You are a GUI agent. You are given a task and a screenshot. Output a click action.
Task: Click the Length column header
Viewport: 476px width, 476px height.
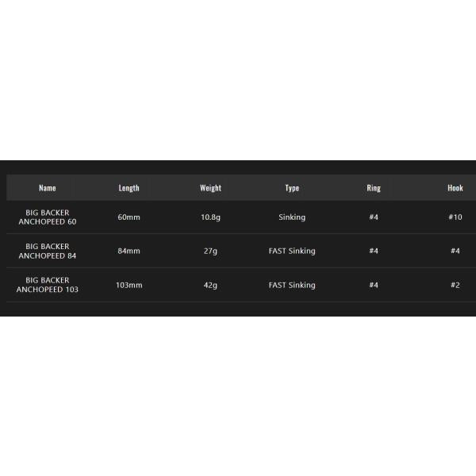coord(129,188)
